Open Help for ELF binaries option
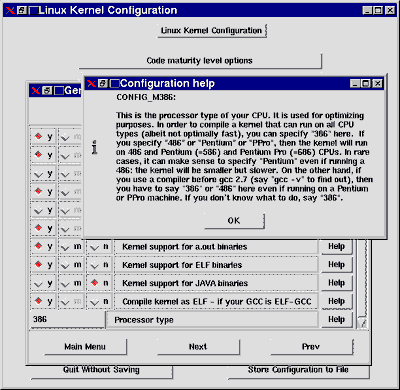The height and width of the screenshot is (390, 400). click(336, 265)
